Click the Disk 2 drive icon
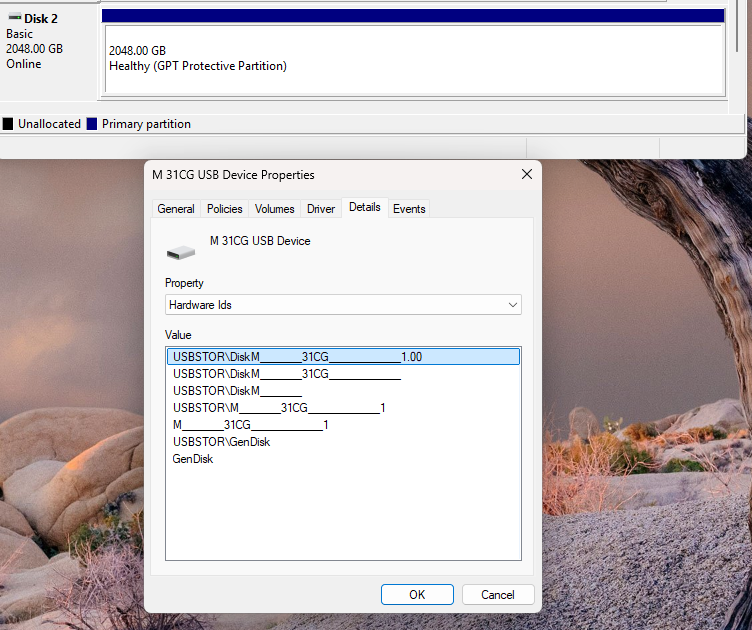The height and width of the screenshot is (630, 752). pyautogui.click(x=14, y=18)
